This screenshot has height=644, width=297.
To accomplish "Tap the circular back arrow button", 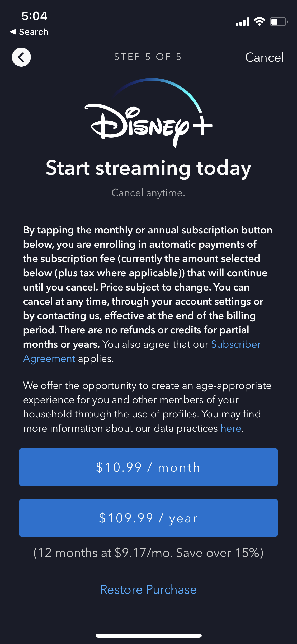I will click(x=21, y=57).
